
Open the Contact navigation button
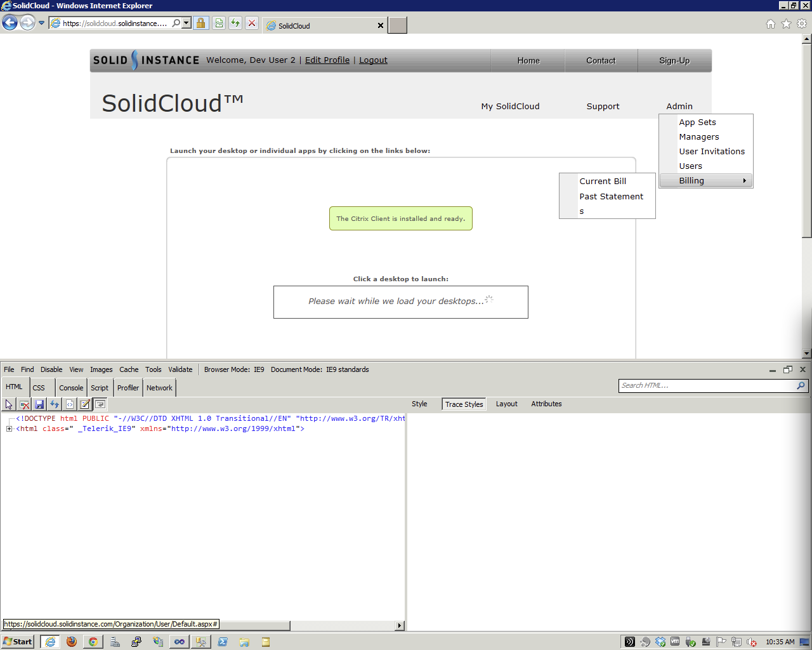(x=601, y=61)
